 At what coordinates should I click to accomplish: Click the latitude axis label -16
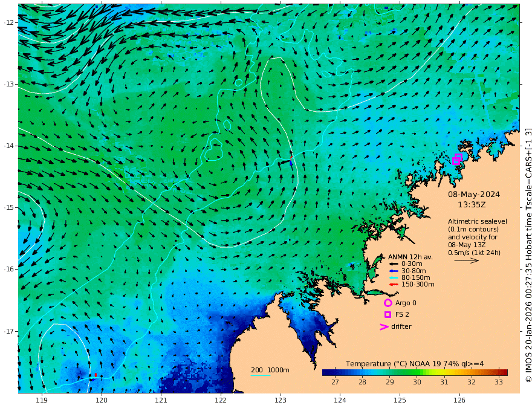(x=9, y=270)
